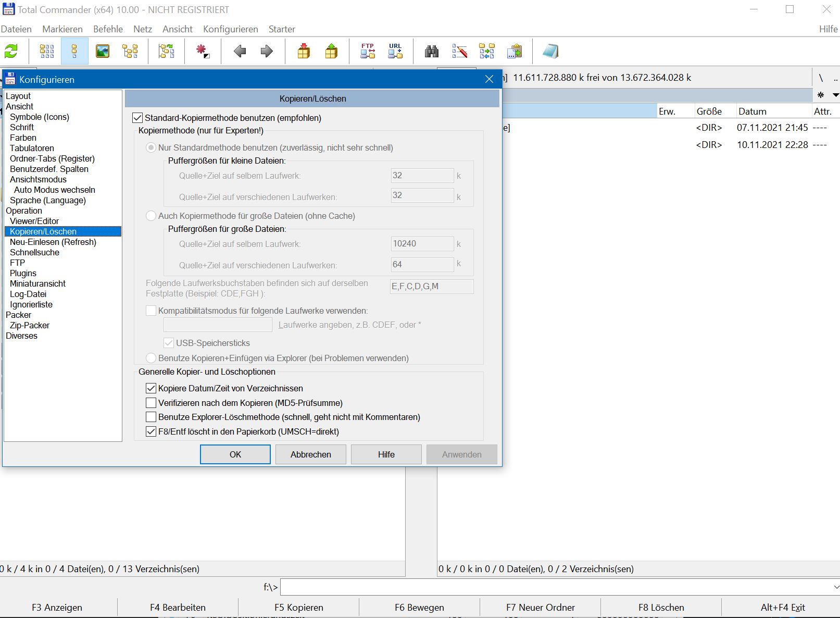Go back with the left arrow icon

pyautogui.click(x=240, y=51)
